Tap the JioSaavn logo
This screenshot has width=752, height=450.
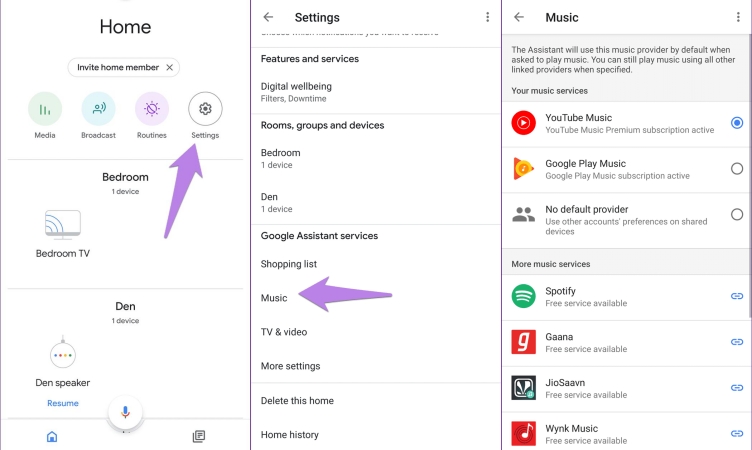pos(523,388)
